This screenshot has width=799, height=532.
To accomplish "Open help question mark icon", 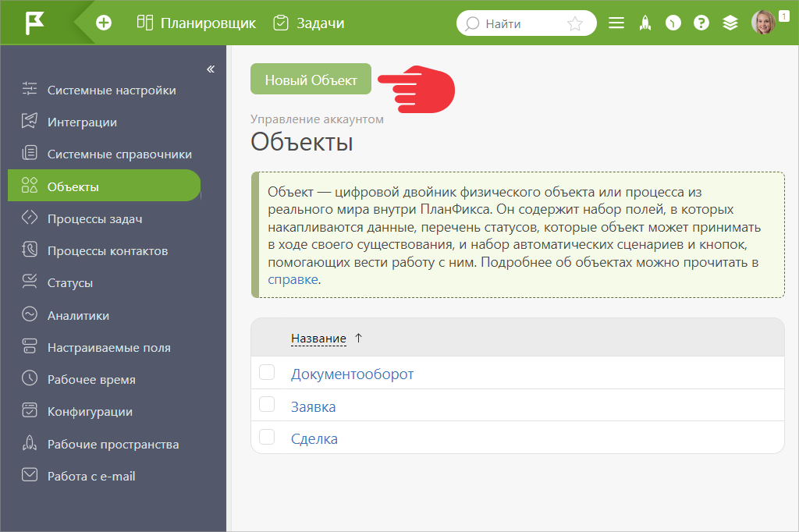I will (x=701, y=23).
